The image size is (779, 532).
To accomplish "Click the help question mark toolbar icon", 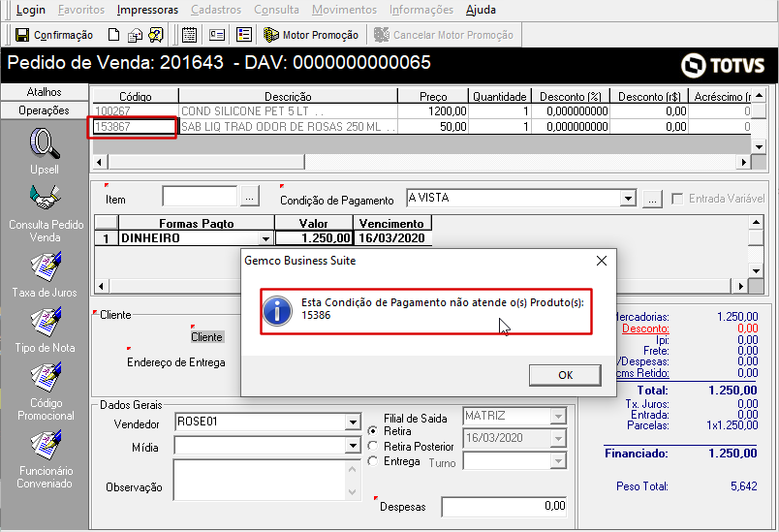I will click(x=155, y=35).
